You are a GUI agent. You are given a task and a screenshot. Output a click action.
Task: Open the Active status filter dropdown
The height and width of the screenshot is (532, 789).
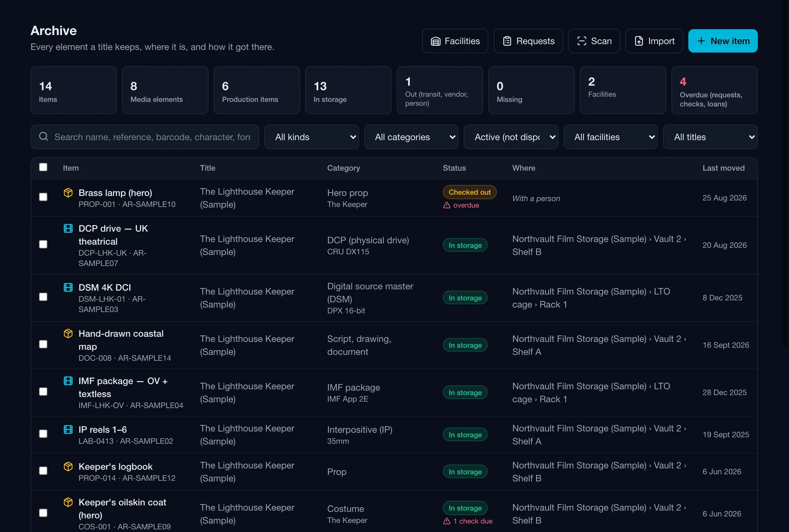point(511,137)
